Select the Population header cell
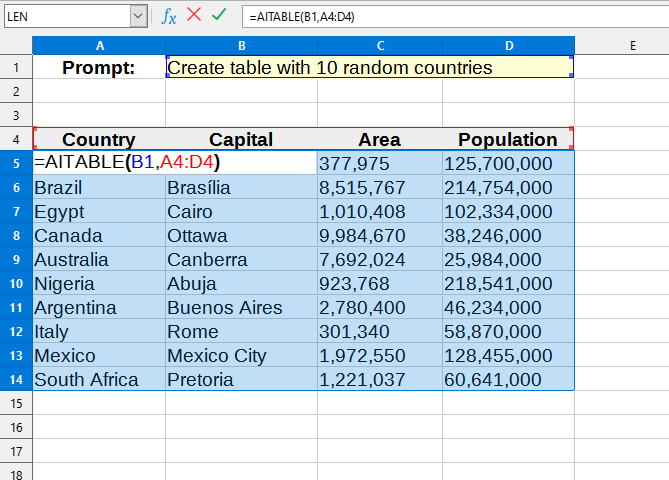 coord(507,140)
